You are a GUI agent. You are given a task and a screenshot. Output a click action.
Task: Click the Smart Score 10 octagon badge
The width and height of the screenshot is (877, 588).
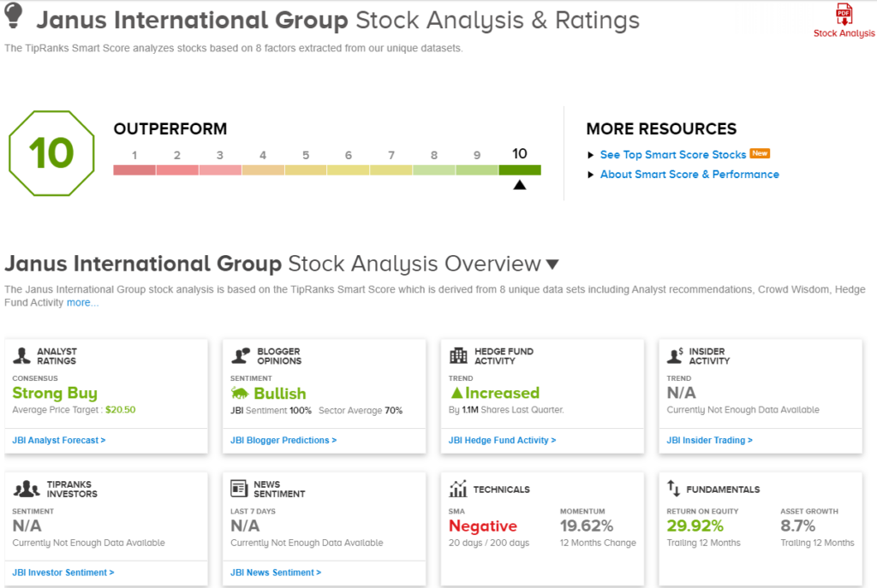pos(51,153)
